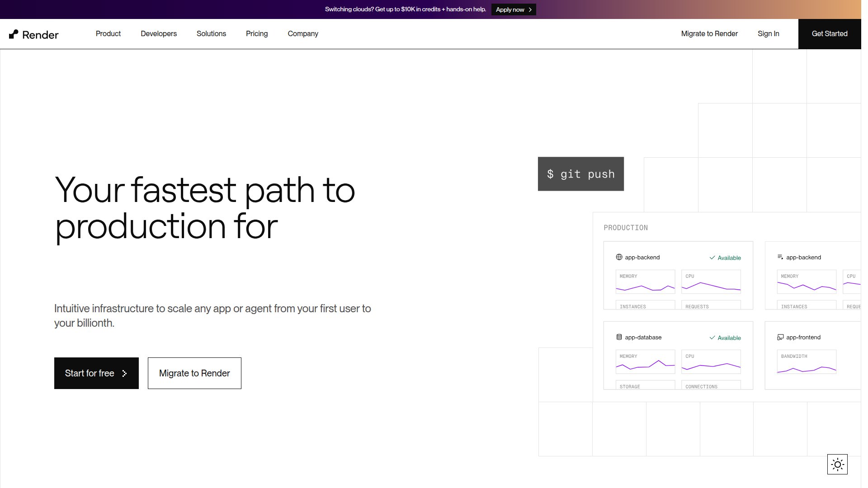The height and width of the screenshot is (488, 868).
Task: Click the REQUESTS label in first app-backend card
Action: (697, 307)
